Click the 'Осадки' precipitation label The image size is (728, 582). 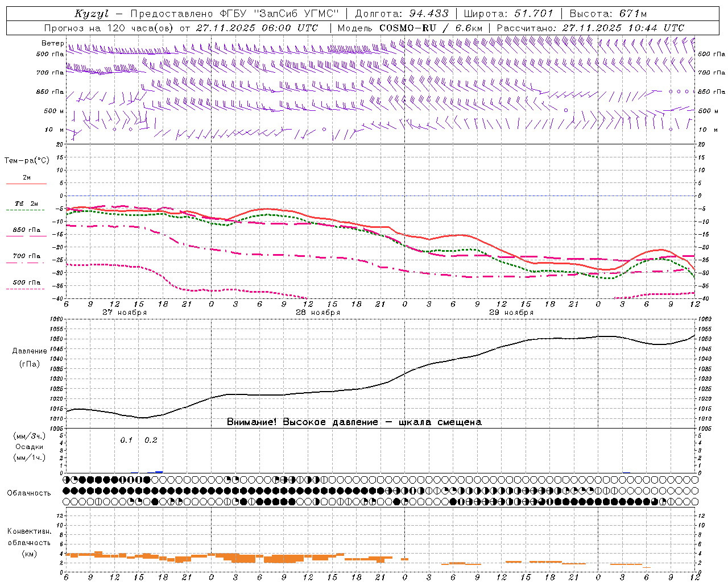(x=29, y=447)
